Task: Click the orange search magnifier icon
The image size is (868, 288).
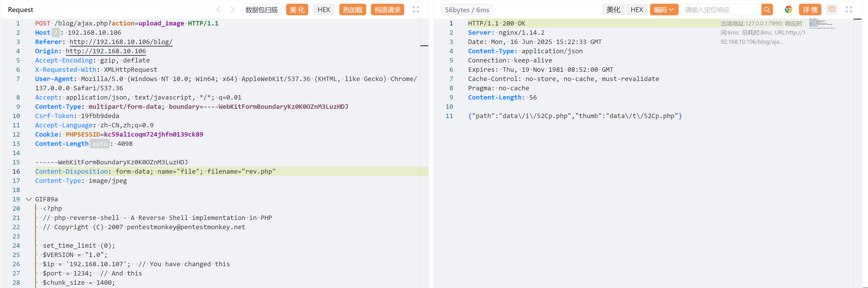Action: coord(767,9)
